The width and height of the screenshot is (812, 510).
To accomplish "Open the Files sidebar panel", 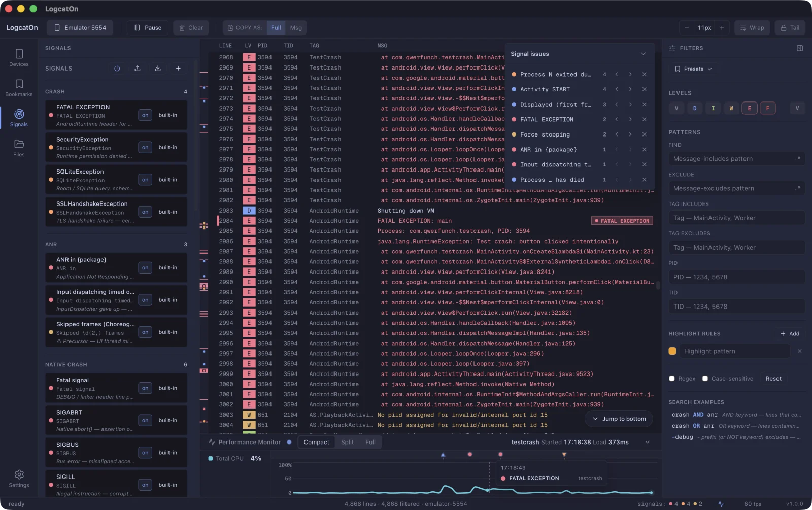I will (19, 148).
